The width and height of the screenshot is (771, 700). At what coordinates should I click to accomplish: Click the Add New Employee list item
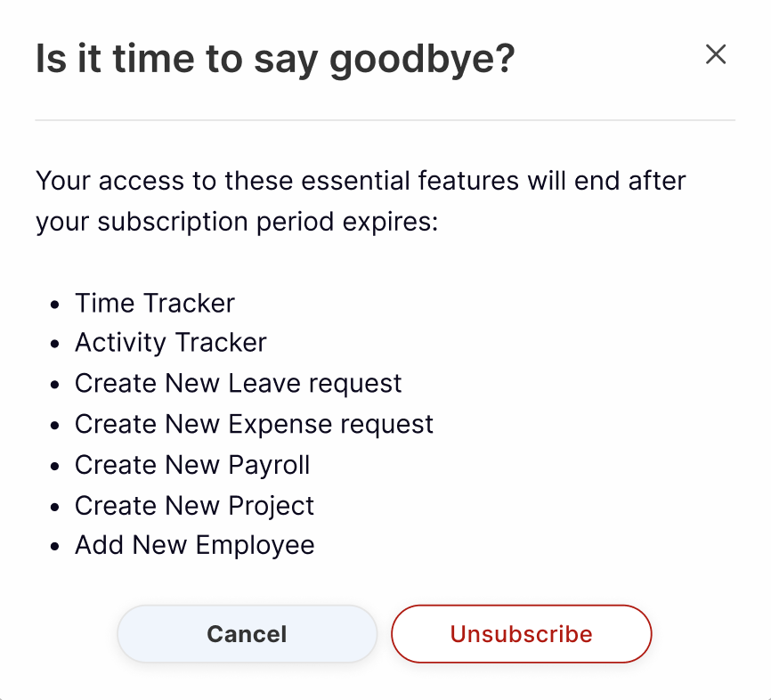pyautogui.click(x=195, y=545)
